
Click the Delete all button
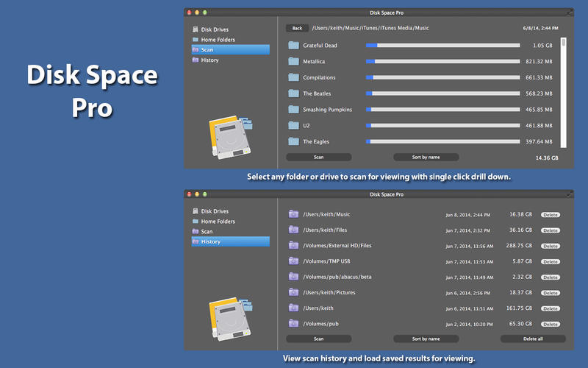[x=533, y=339]
